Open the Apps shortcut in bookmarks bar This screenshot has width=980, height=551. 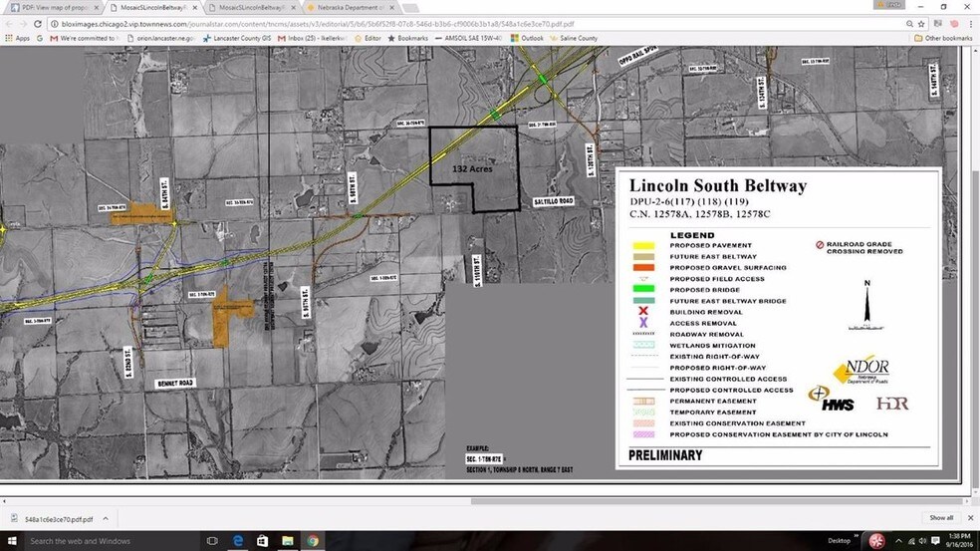click(17, 38)
